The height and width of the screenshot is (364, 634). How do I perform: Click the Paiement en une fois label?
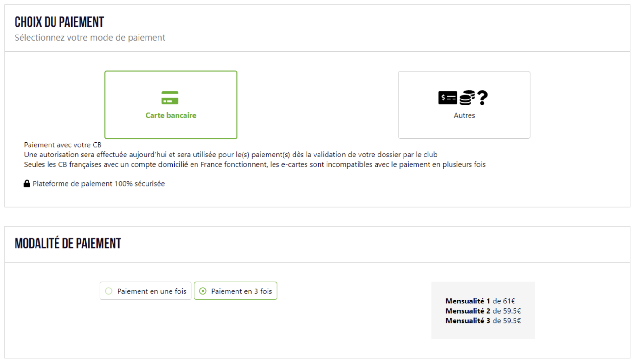(x=152, y=291)
